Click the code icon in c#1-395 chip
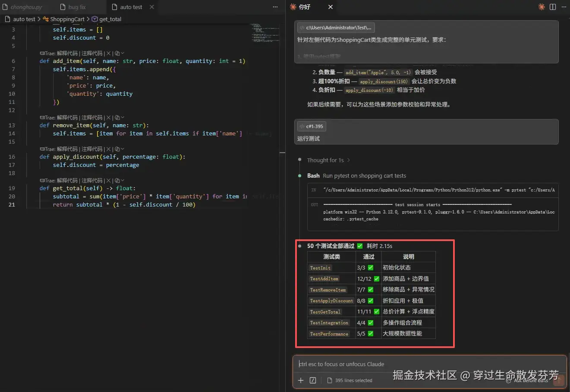Screen dimensions: 570x392 [x=302, y=126]
